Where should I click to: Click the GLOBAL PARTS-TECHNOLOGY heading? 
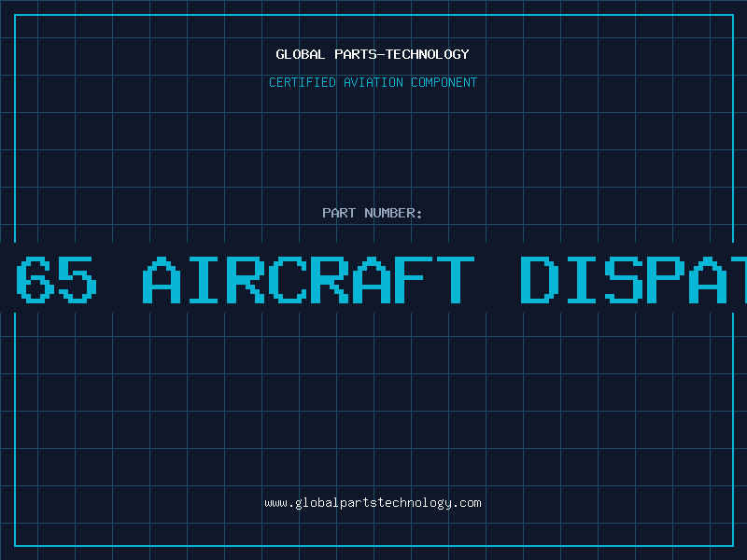click(x=373, y=54)
